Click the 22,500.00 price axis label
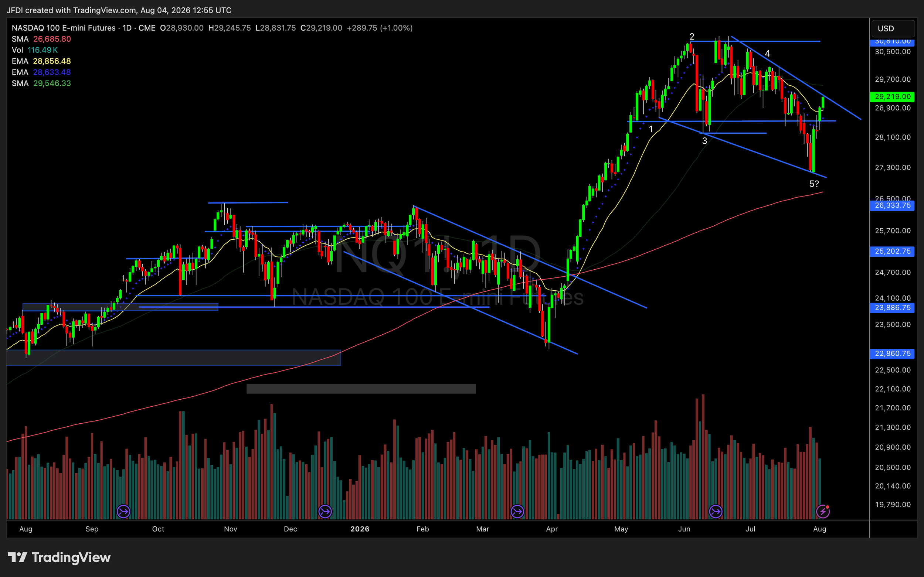 (893, 370)
